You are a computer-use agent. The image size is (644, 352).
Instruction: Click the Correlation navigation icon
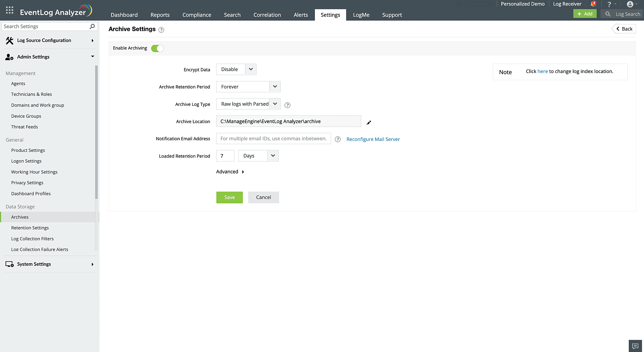[x=267, y=15]
